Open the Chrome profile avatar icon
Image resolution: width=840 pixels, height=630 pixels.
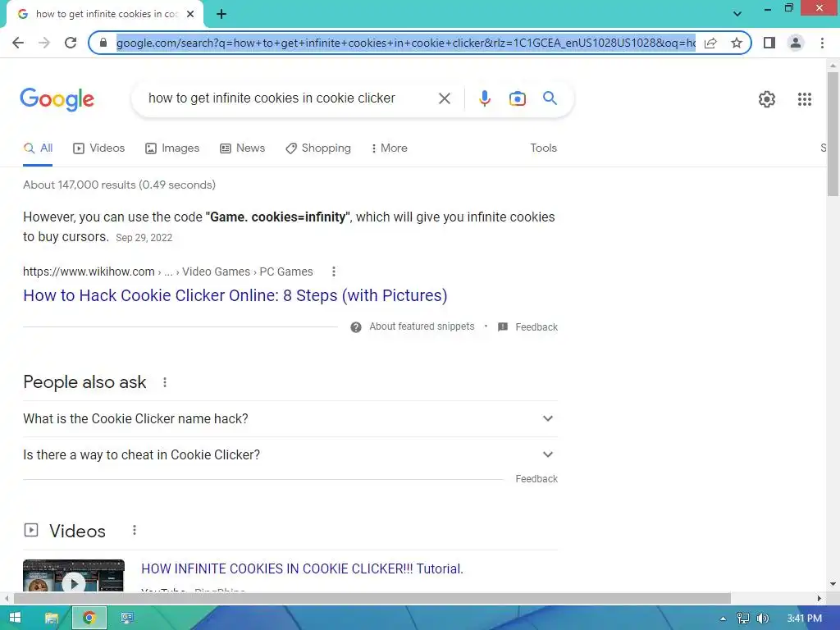coord(796,43)
